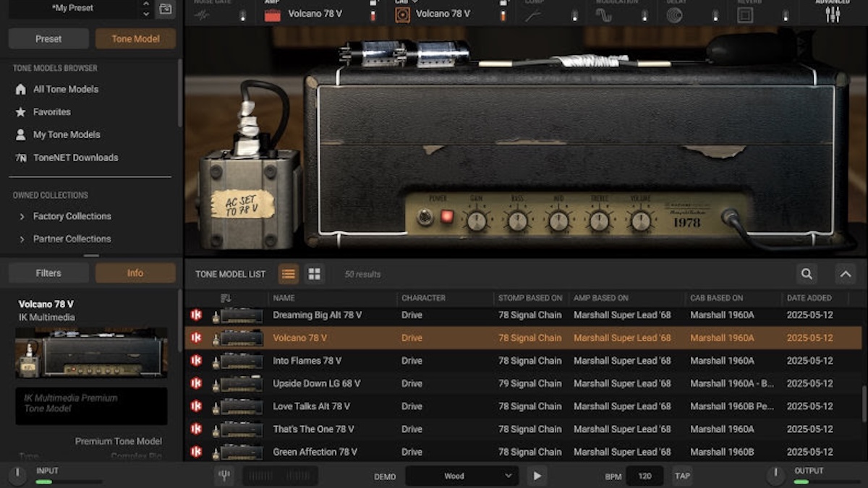Click the Bass knob on amp
This screenshot has width=868, height=488.
(x=518, y=221)
